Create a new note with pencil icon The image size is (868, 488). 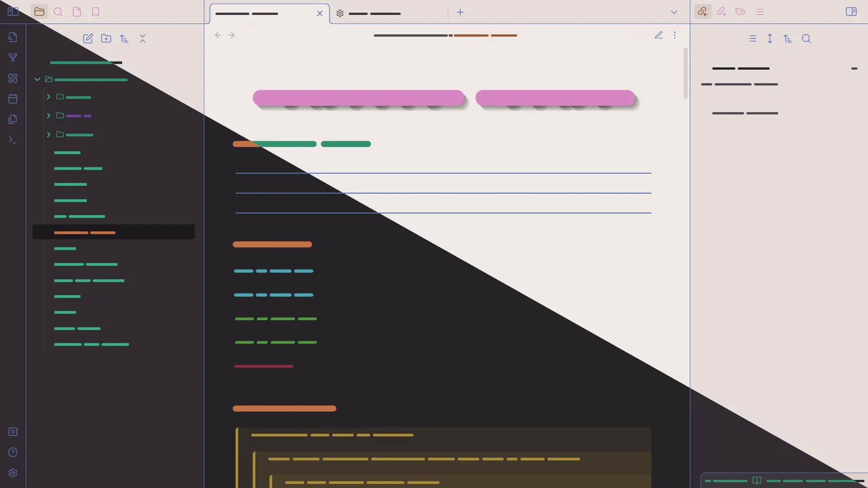(x=88, y=38)
